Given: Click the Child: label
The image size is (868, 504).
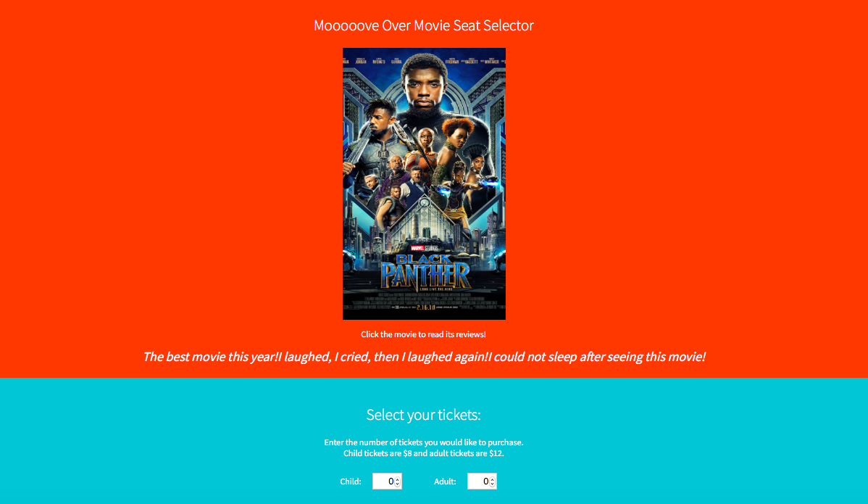Looking at the screenshot, I should [x=351, y=482].
